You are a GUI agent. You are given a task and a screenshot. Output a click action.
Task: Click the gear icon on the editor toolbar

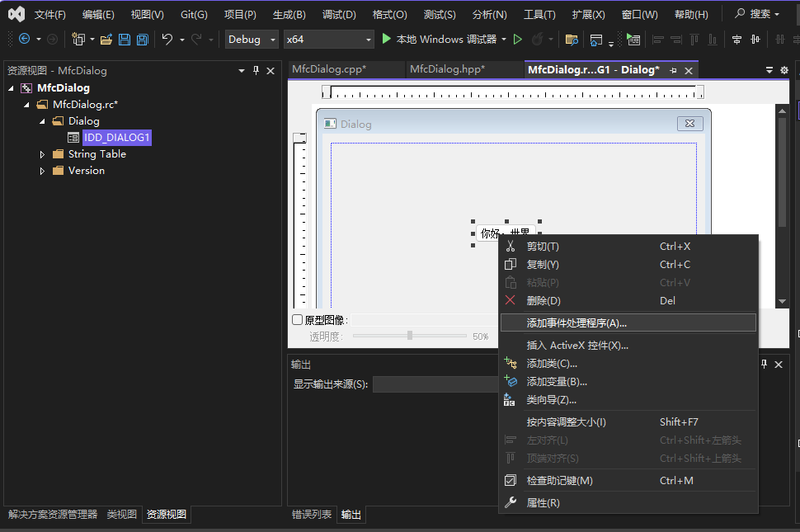[784, 72]
